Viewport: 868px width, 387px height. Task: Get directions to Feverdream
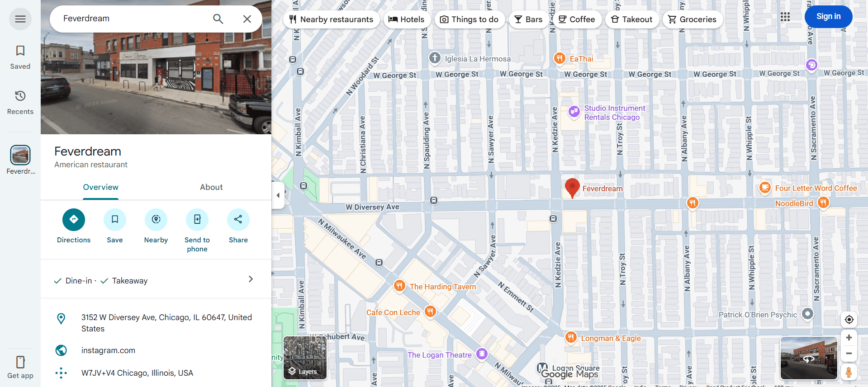[x=74, y=220]
